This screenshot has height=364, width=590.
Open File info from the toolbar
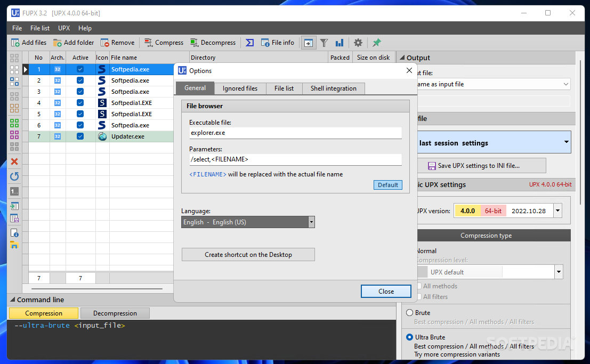277,43
